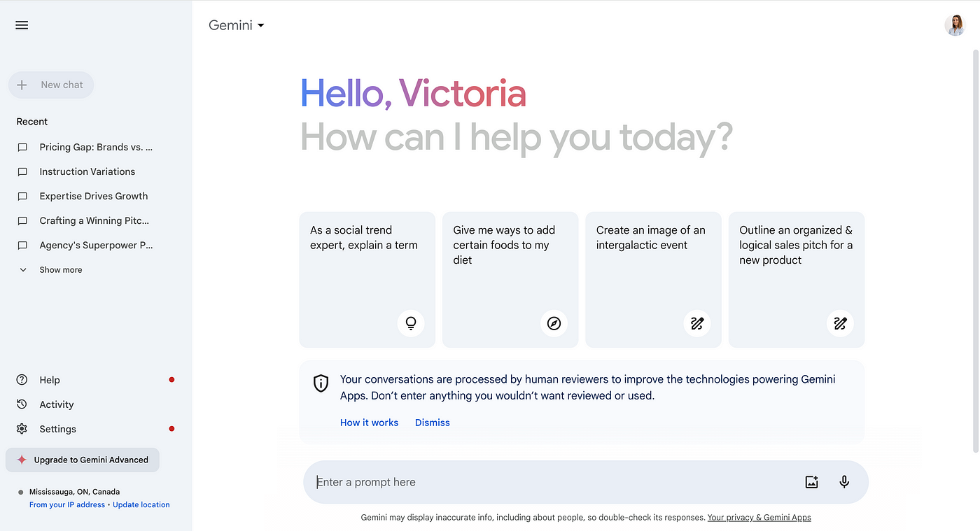Click the lightbulb icon on social trend card

pyautogui.click(x=411, y=323)
